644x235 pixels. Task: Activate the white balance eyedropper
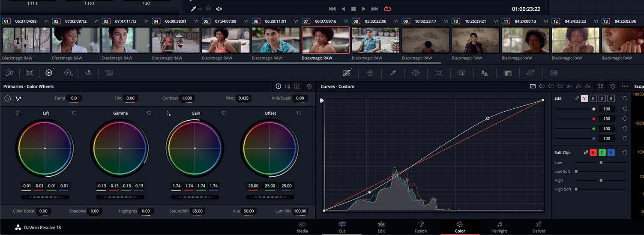[18, 98]
